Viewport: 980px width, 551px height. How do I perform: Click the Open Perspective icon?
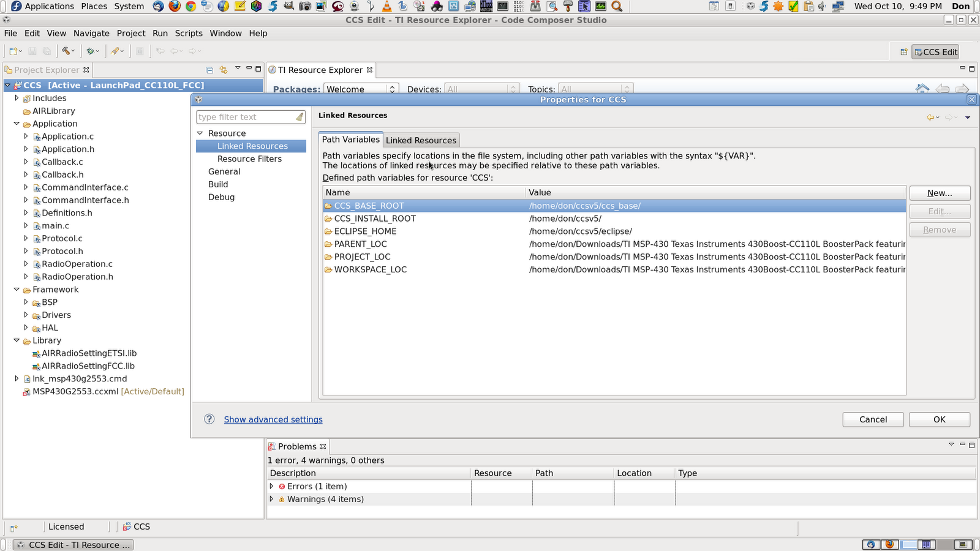[904, 52]
